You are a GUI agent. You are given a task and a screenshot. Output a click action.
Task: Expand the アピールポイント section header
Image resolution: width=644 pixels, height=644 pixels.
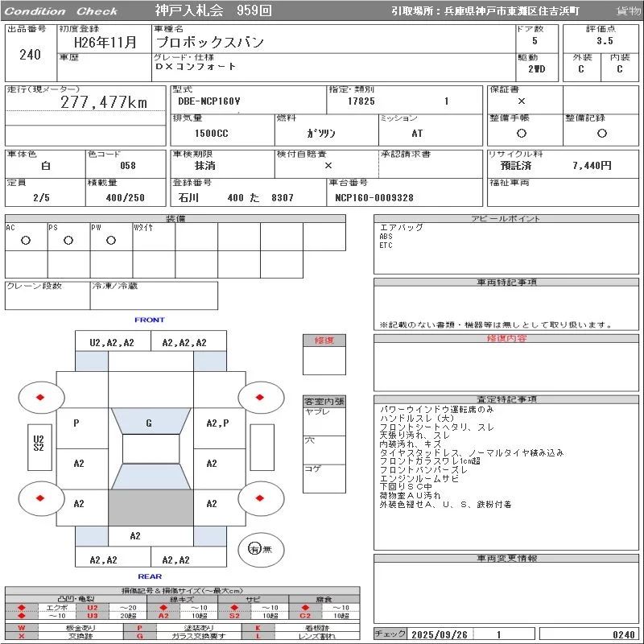click(507, 219)
